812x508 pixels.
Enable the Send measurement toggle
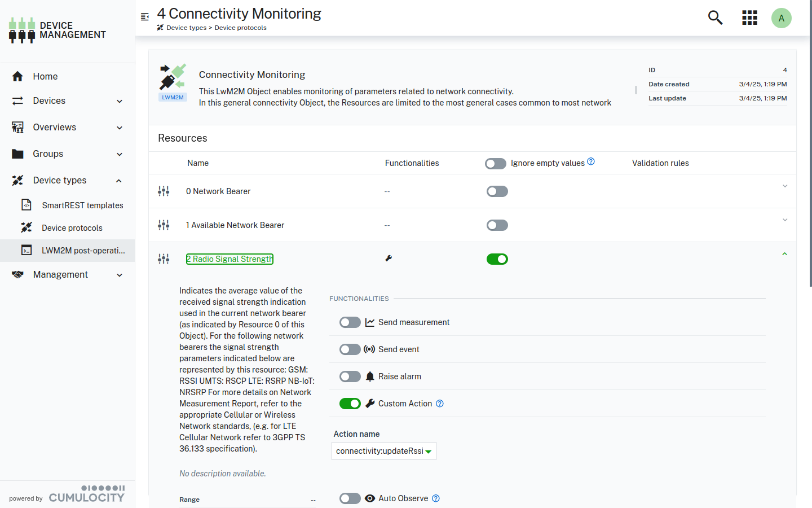(350, 322)
